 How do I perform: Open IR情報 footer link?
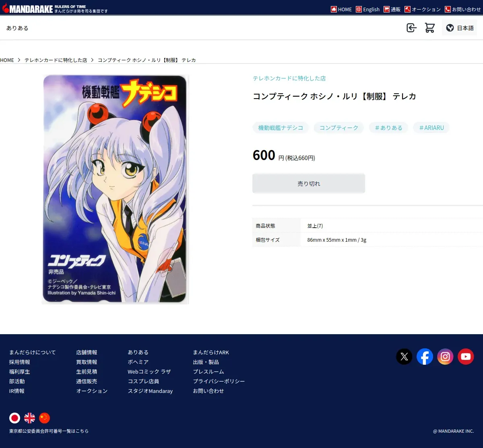click(x=17, y=391)
